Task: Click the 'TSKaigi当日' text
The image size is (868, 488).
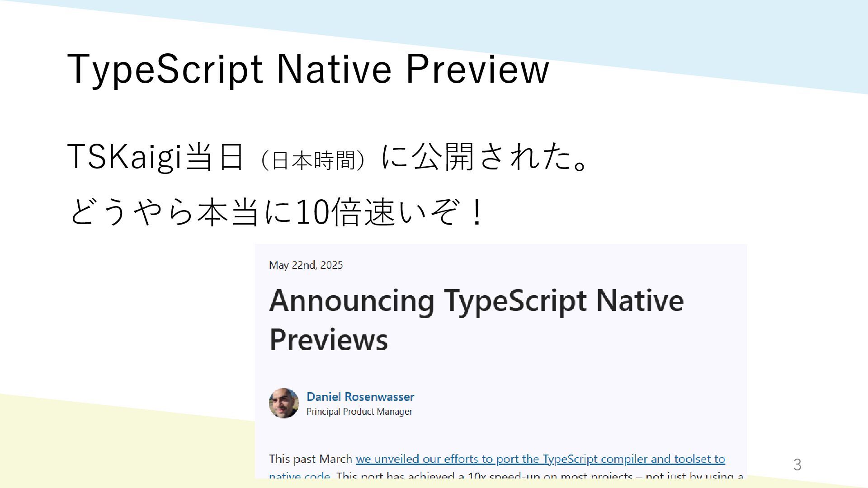Action: (156, 157)
